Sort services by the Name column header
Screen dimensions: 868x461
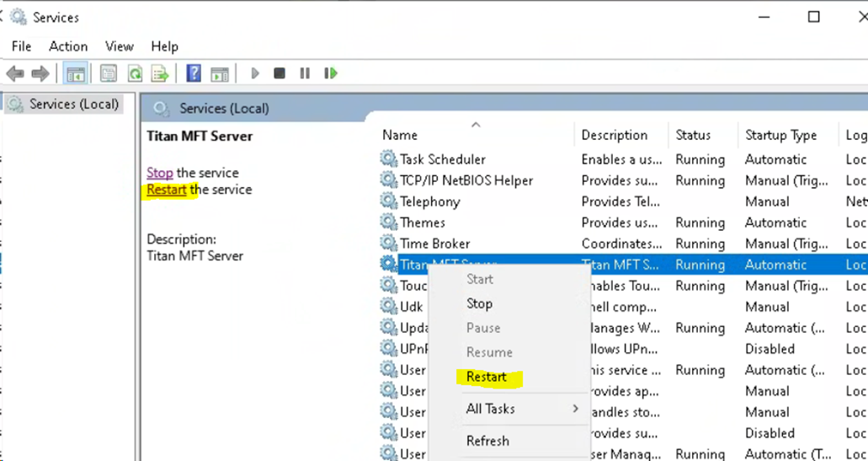400,135
